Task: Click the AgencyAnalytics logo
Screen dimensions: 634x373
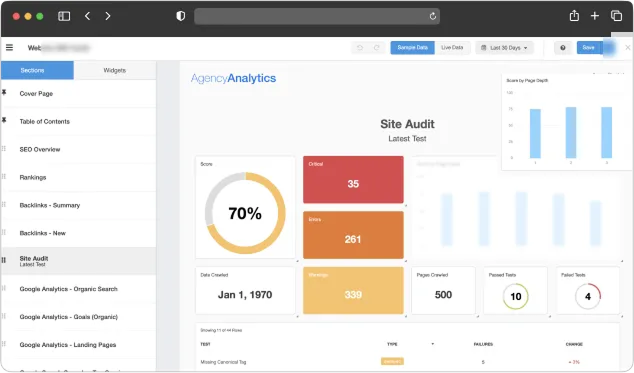Action: (x=233, y=78)
